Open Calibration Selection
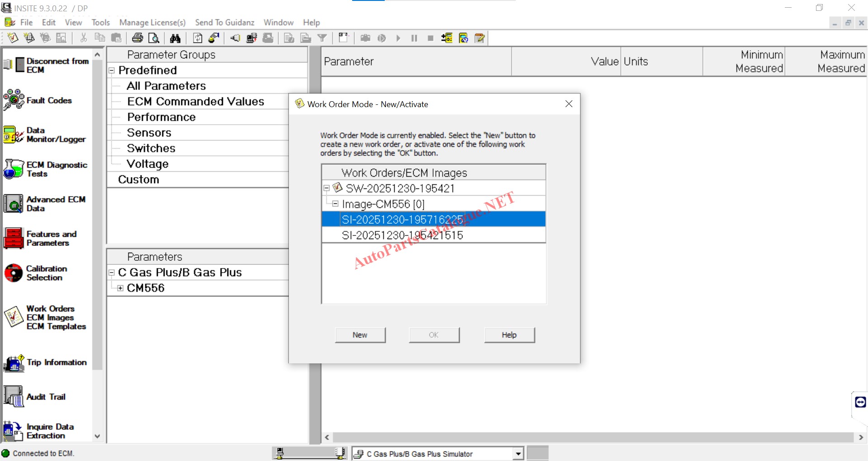Image resolution: width=868 pixels, height=461 pixels. pyautogui.click(x=14, y=273)
